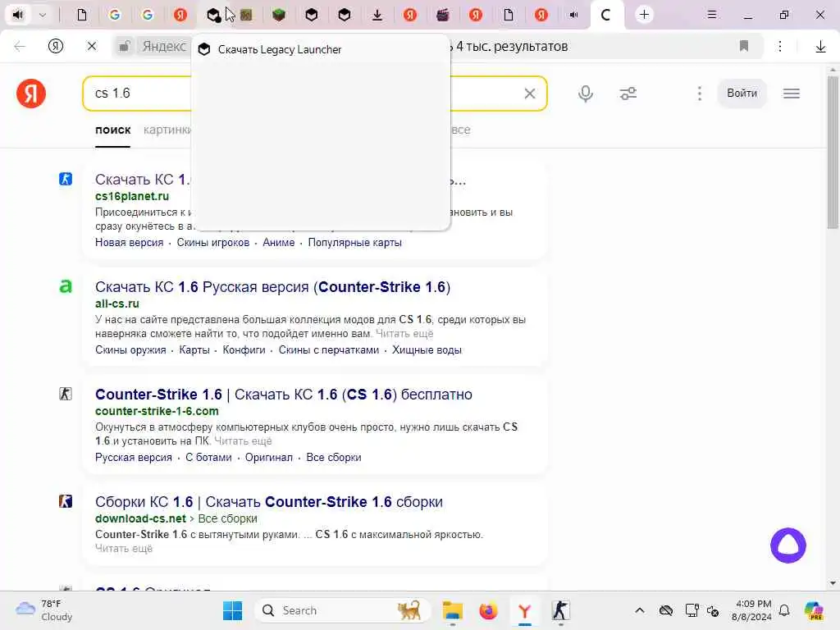Click the all-cs.ru green favicon
The width and height of the screenshot is (840, 630).
tap(66, 286)
